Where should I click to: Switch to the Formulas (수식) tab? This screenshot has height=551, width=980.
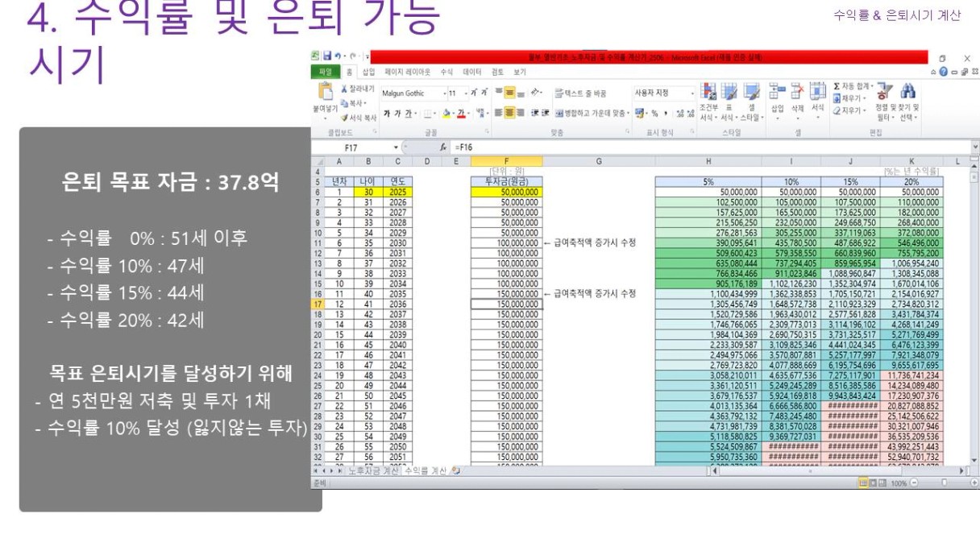(447, 72)
